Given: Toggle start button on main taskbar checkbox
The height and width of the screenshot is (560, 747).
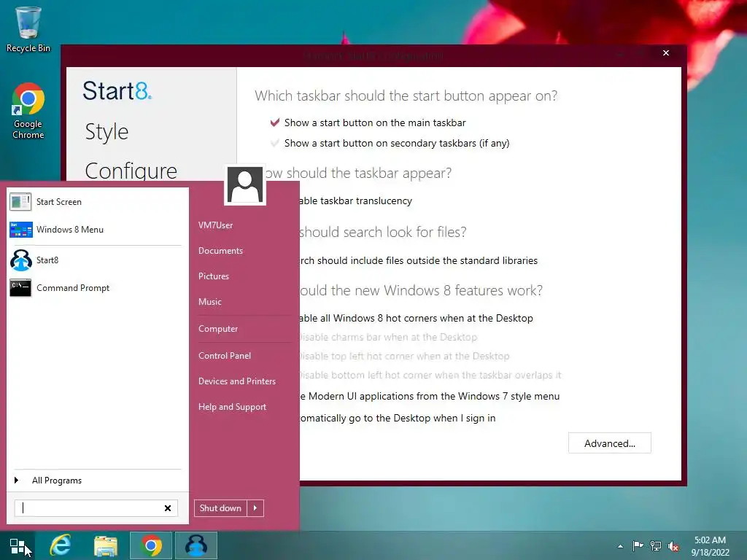Looking at the screenshot, I should (275, 122).
